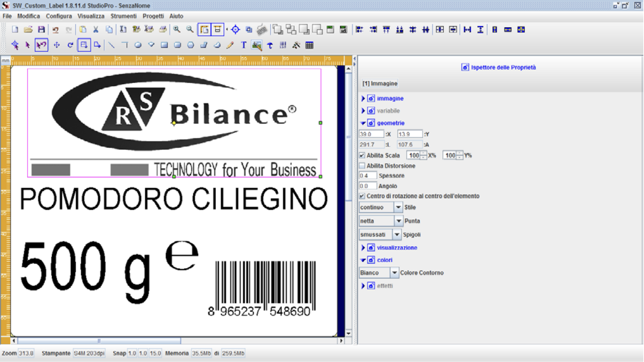Uncheck Centro di rotazione al centro dell'elemento

362,196
